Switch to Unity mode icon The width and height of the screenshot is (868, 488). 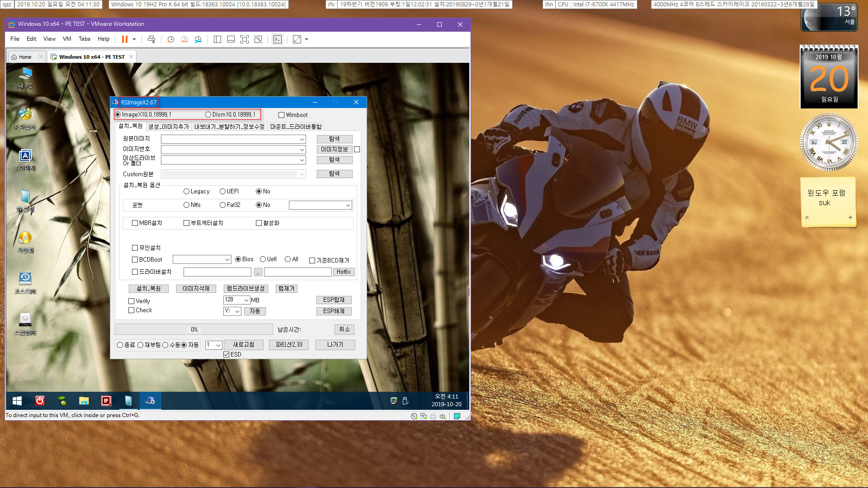(258, 39)
